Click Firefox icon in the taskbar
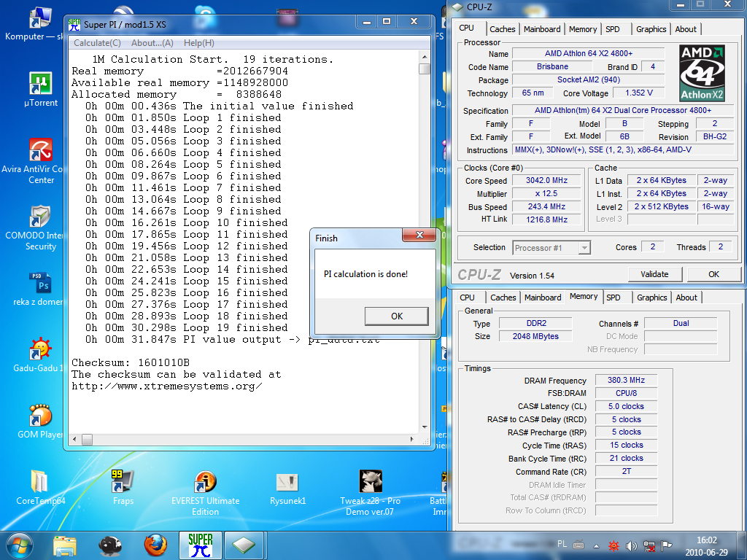Viewport: 747px width, 560px height. coord(155,545)
